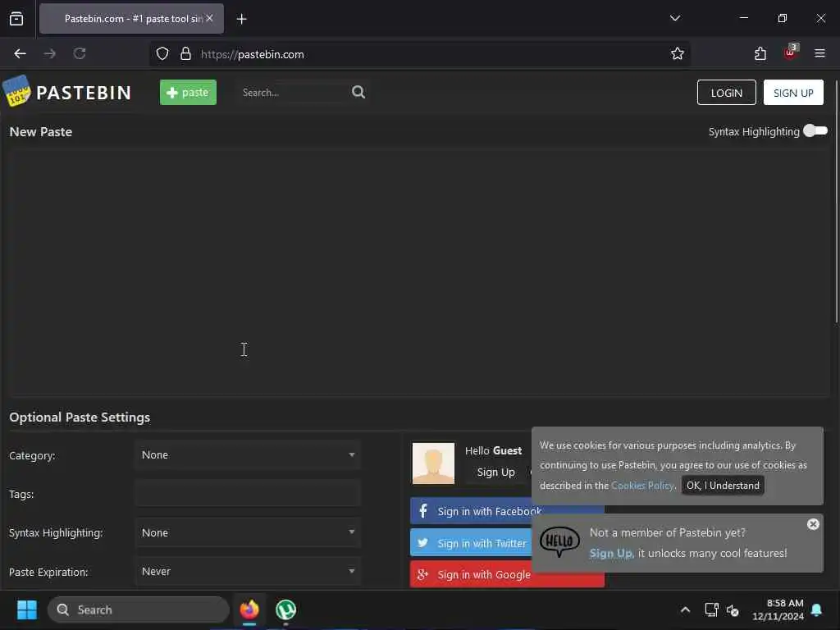Open the Windows Start menu
840x630 pixels.
click(x=27, y=609)
